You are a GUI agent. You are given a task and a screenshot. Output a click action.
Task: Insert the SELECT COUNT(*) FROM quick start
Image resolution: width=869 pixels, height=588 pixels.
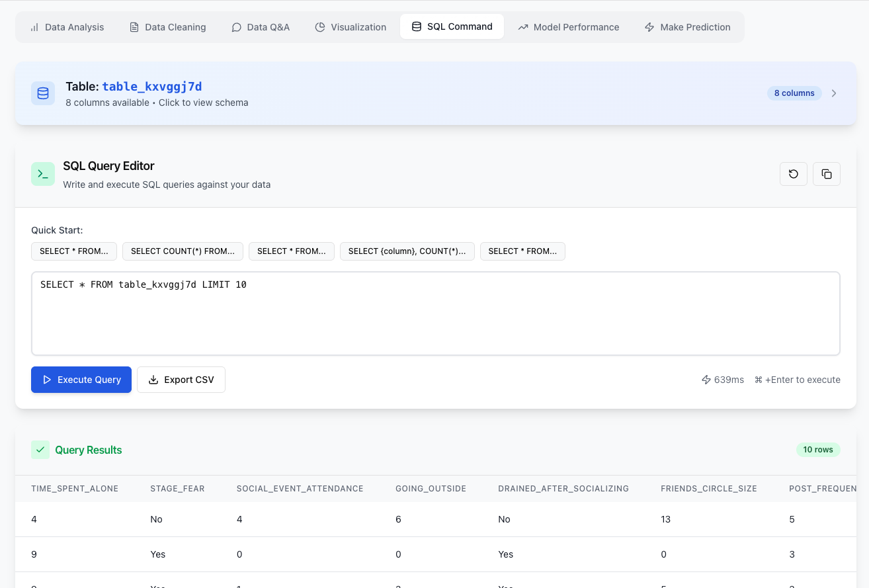point(183,251)
